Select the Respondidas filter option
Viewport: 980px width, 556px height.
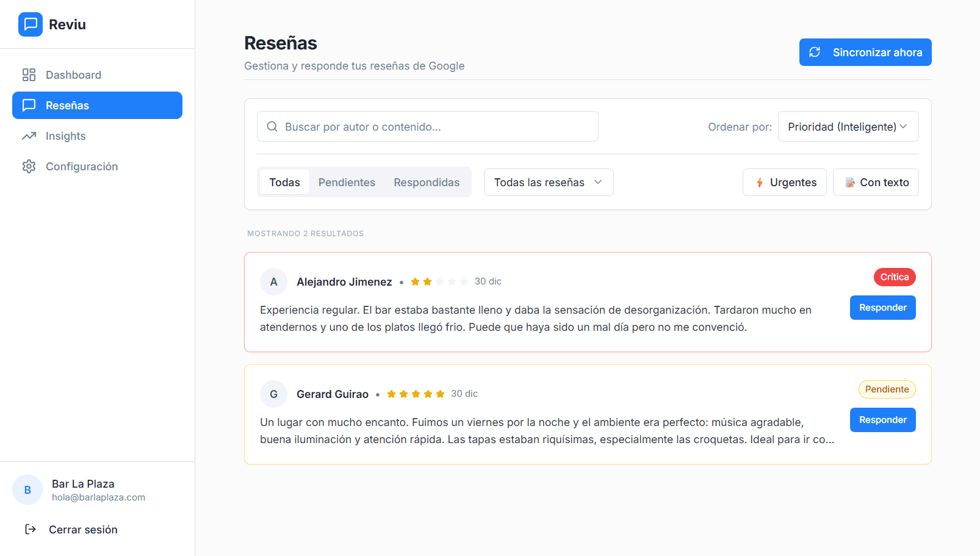[x=427, y=182]
